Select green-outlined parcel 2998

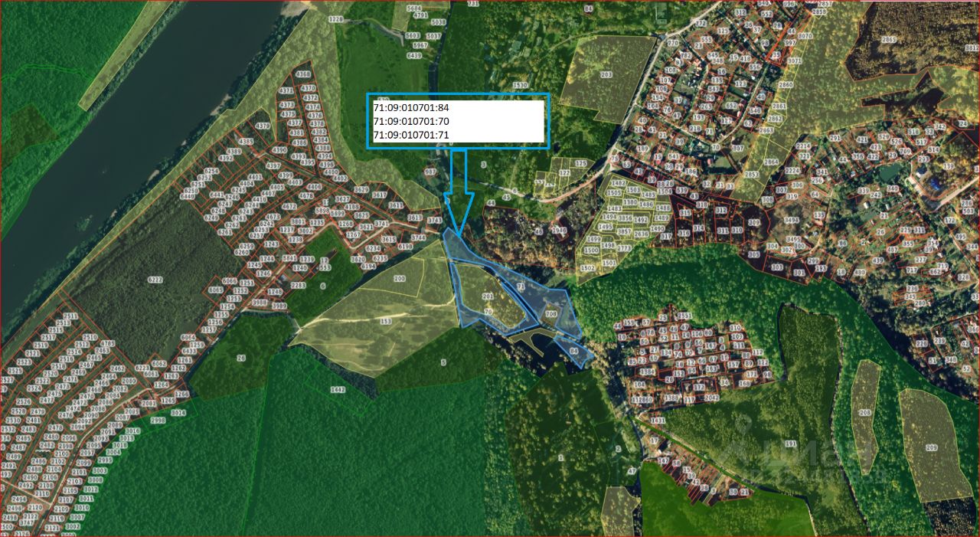coord(158,421)
